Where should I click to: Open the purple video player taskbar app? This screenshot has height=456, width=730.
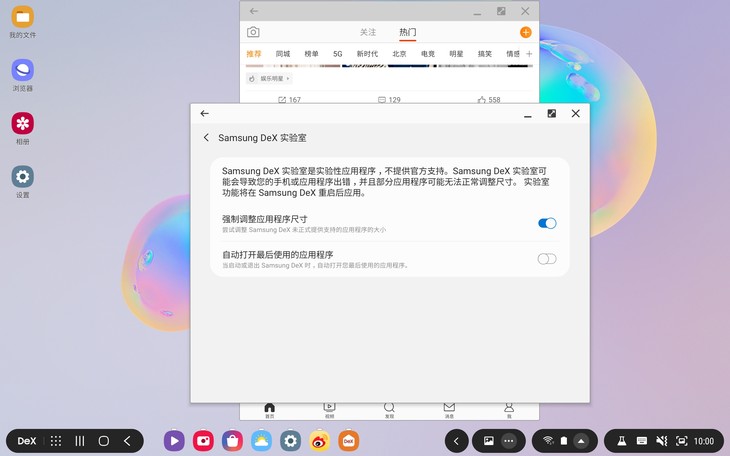click(x=174, y=441)
